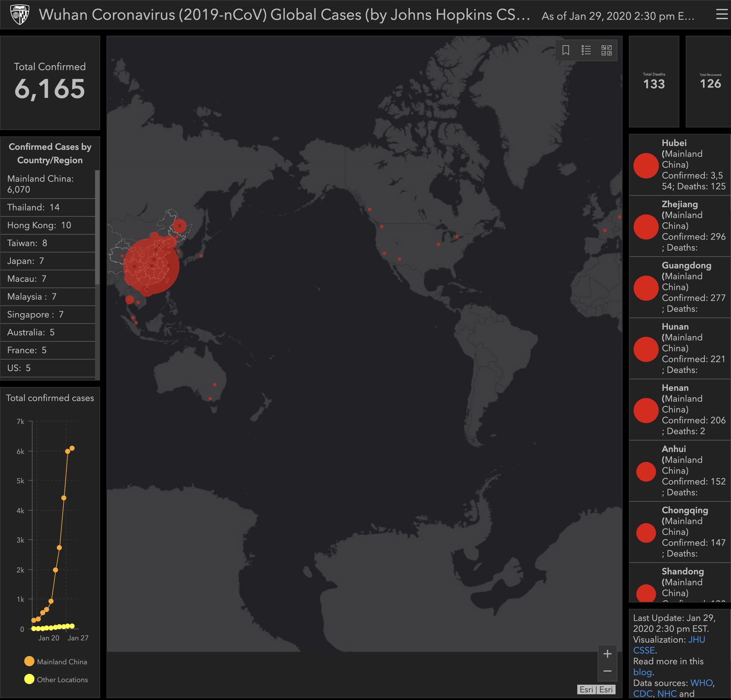This screenshot has width=731, height=700.
Task: Select the Macau: 7 row
Action: pyautogui.click(x=48, y=279)
